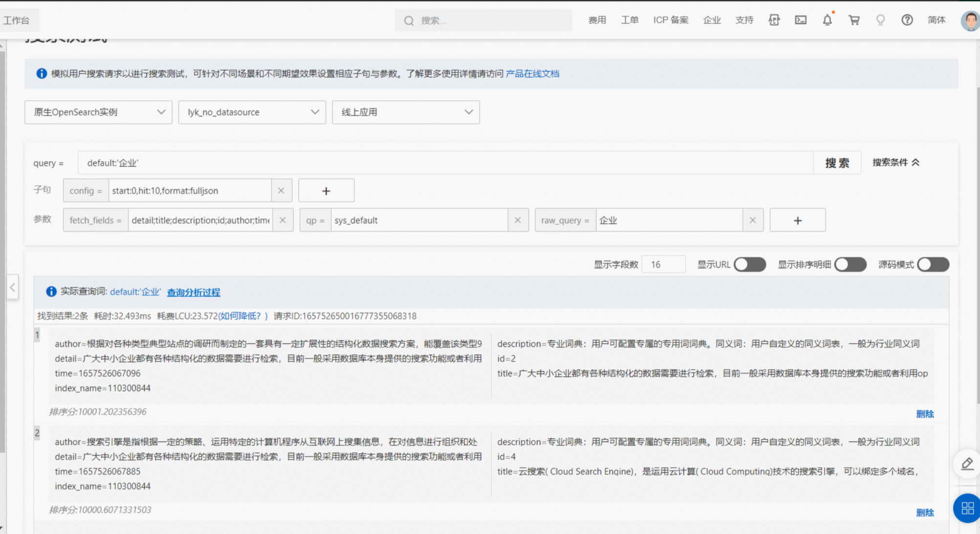Open the user avatar menu
This screenshot has width=980, height=534.
970,21
